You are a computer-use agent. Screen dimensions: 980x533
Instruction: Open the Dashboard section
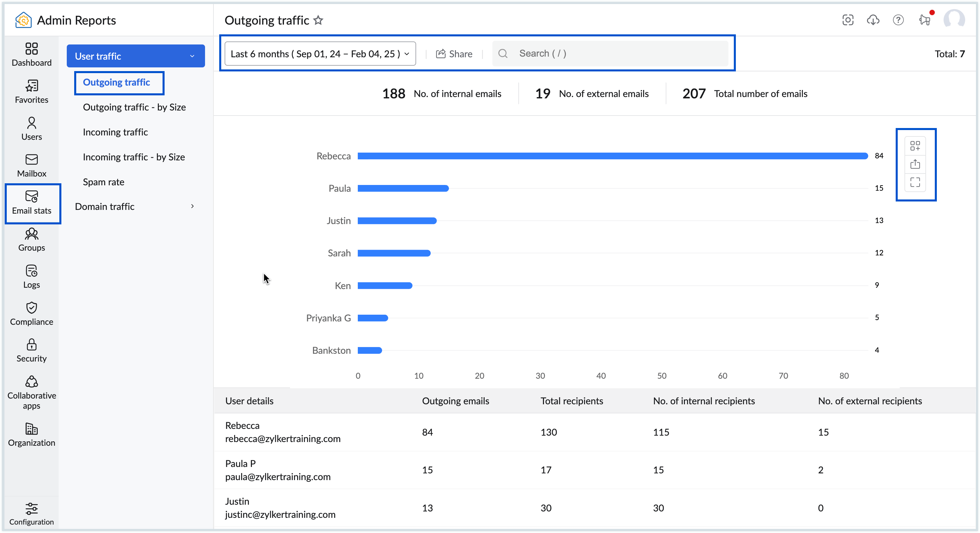tap(31, 54)
